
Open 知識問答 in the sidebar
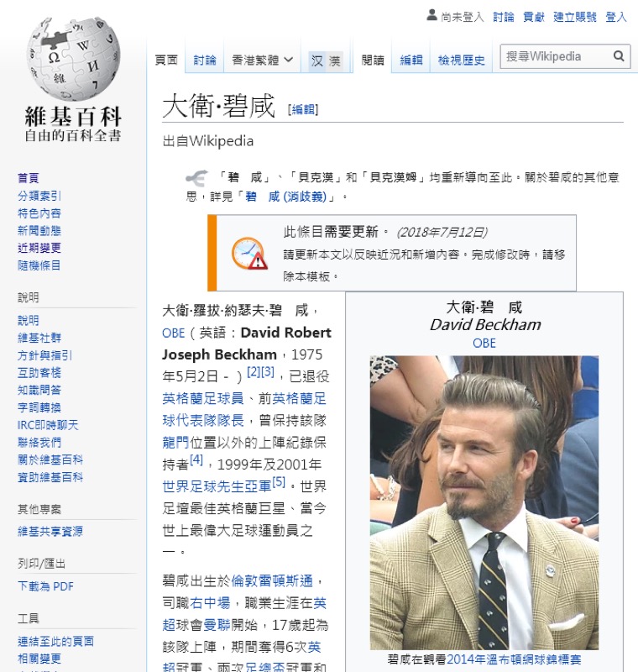pyautogui.click(x=39, y=390)
